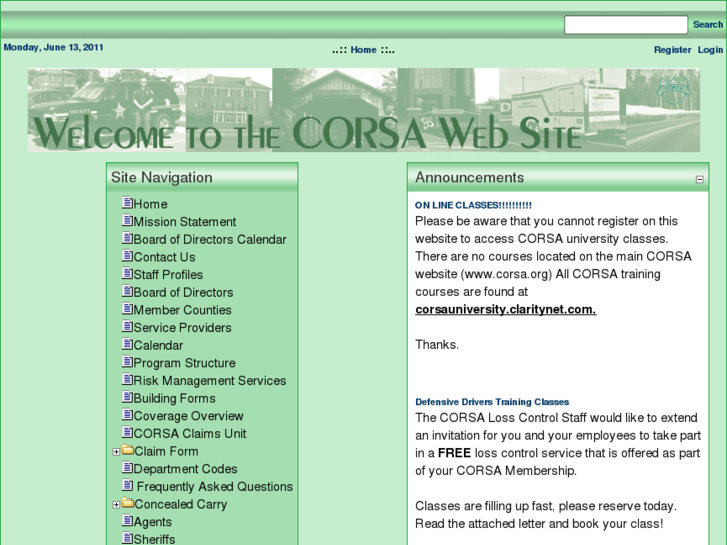Click the page icon next to CORSA Claims Unit
727x545 pixels.
127,432
